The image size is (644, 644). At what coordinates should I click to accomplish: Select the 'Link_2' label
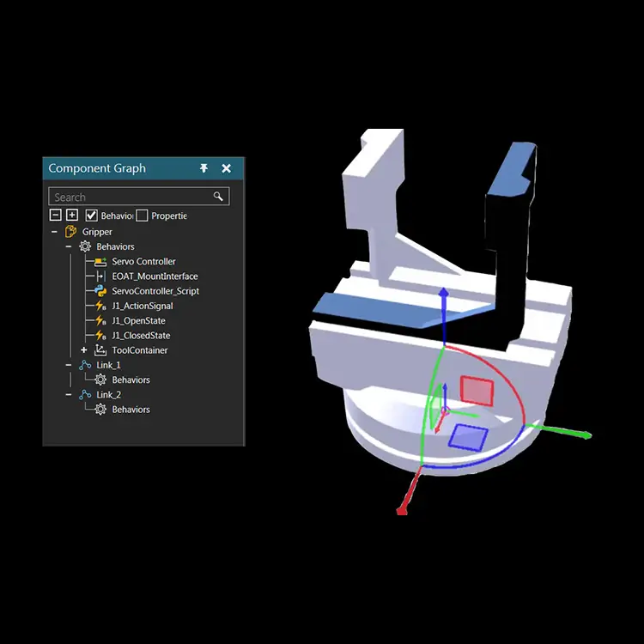(108, 395)
